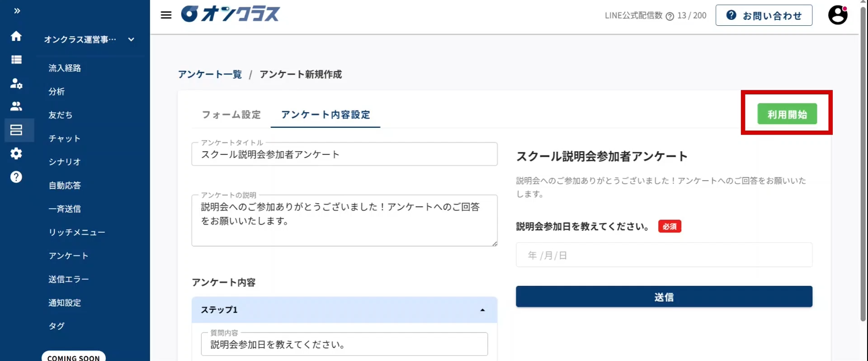Select the アンケート内容設定 tab
Viewport: 868px width, 361px height.
(x=325, y=115)
